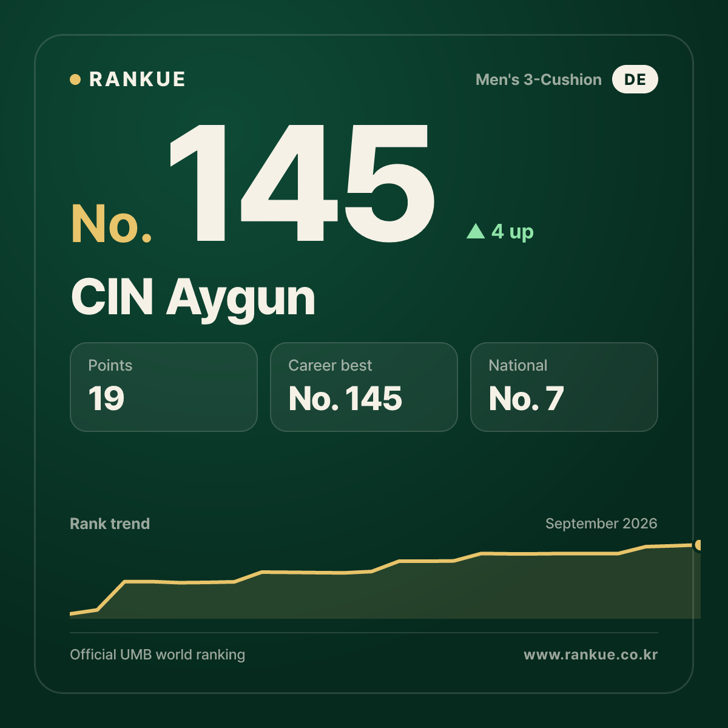
Task: Click the yellow dot beside RANKUE
Action: [x=75, y=79]
